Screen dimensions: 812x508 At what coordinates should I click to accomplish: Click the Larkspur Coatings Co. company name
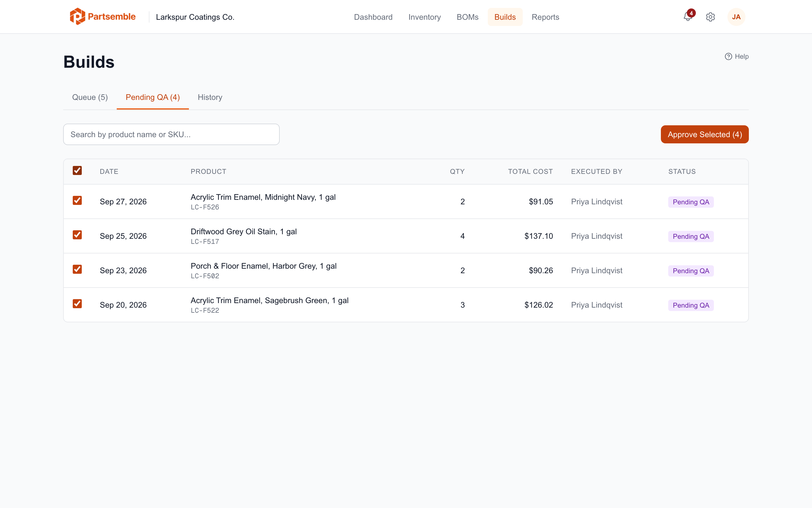[195, 17]
